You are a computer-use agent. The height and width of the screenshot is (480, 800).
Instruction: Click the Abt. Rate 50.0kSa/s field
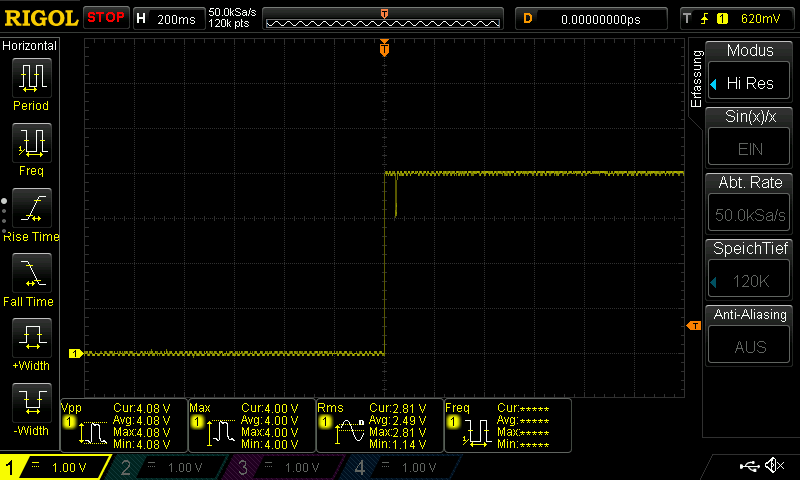pyautogui.click(x=749, y=214)
